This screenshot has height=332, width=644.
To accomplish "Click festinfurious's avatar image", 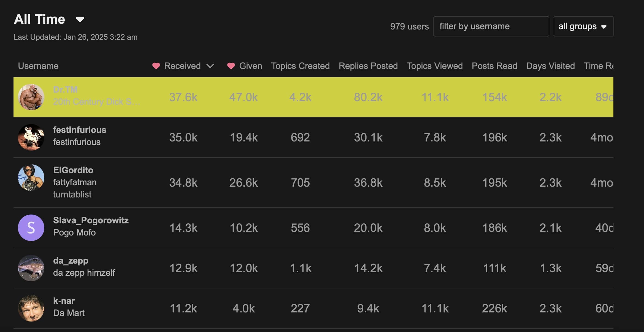I will click(x=31, y=137).
